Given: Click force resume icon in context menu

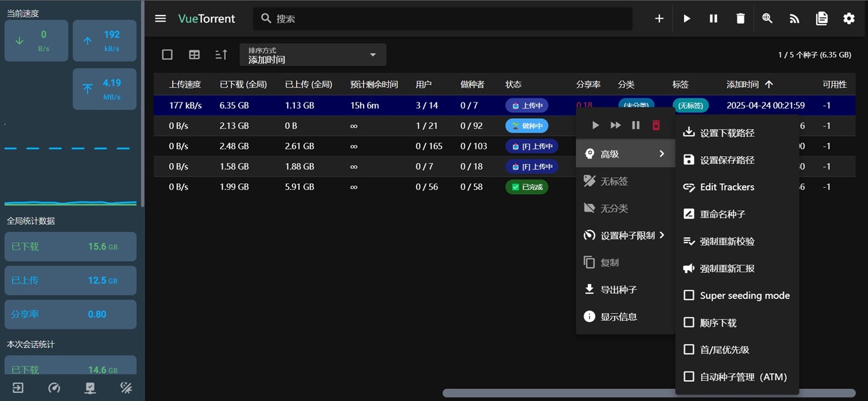Looking at the screenshot, I should [615, 125].
